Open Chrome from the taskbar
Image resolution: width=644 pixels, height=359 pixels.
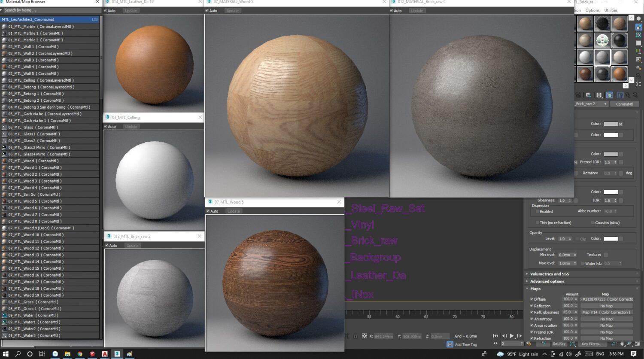[x=80, y=354]
